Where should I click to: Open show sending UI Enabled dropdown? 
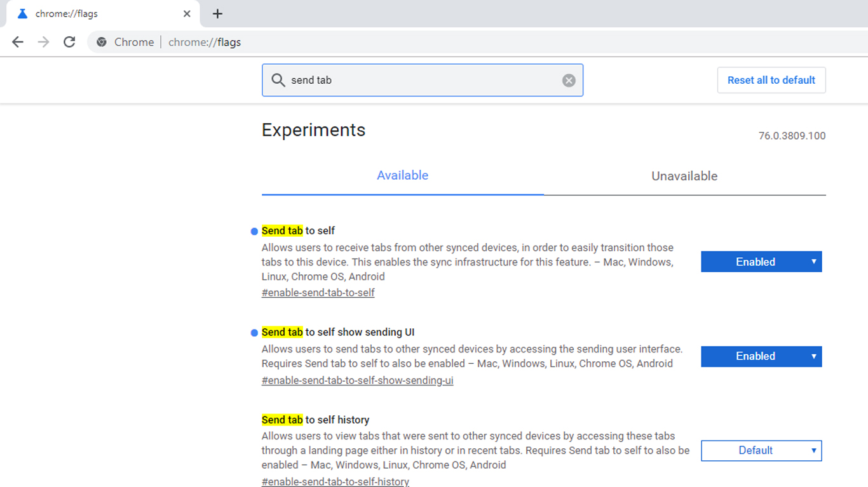pyautogui.click(x=761, y=356)
